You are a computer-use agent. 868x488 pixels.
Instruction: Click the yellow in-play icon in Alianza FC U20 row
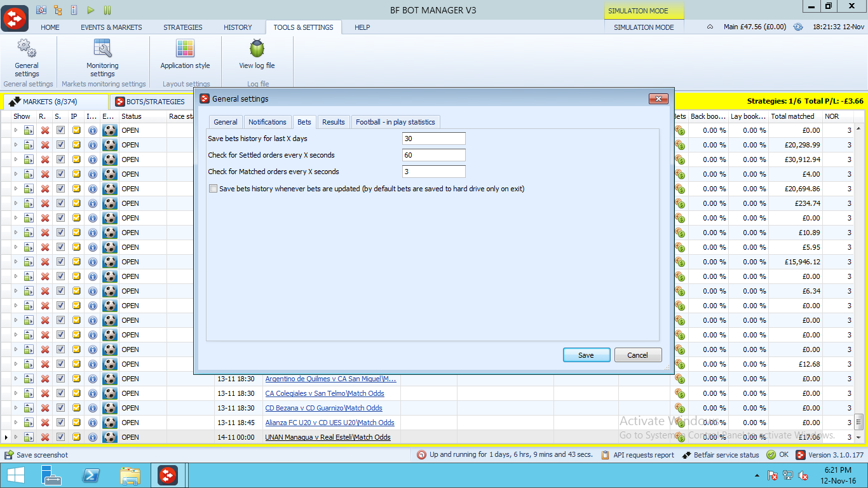(76, 423)
